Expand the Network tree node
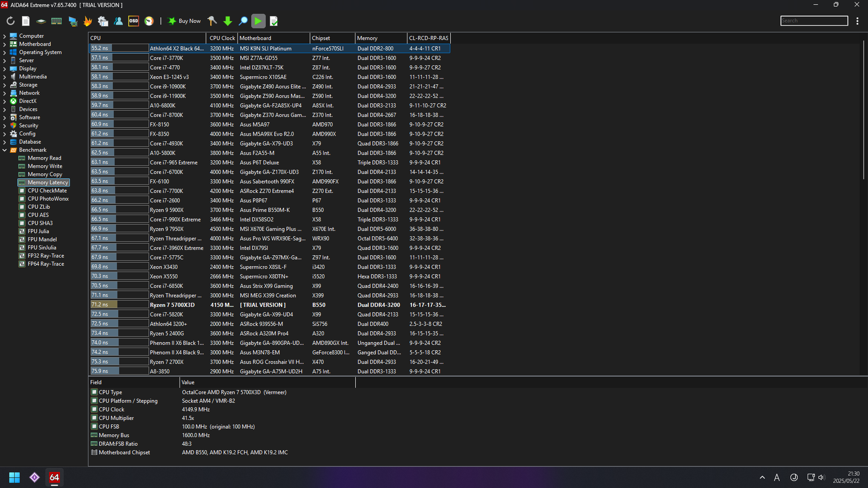The image size is (868, 488). [x=5, y=93]
